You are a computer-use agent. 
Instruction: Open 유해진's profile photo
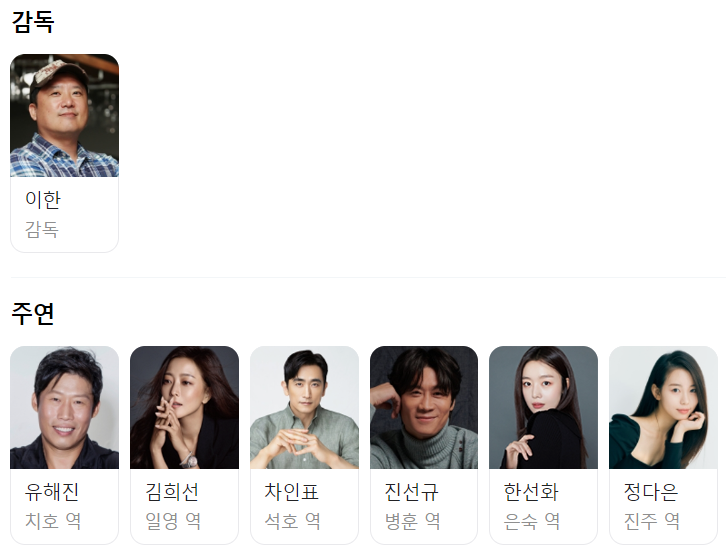[x=64, y=407]
